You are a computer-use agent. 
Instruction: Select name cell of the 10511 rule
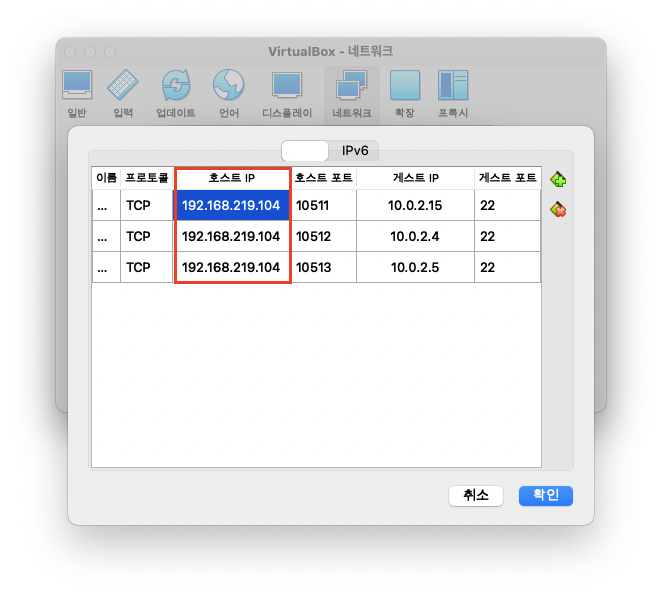(106, 205)
